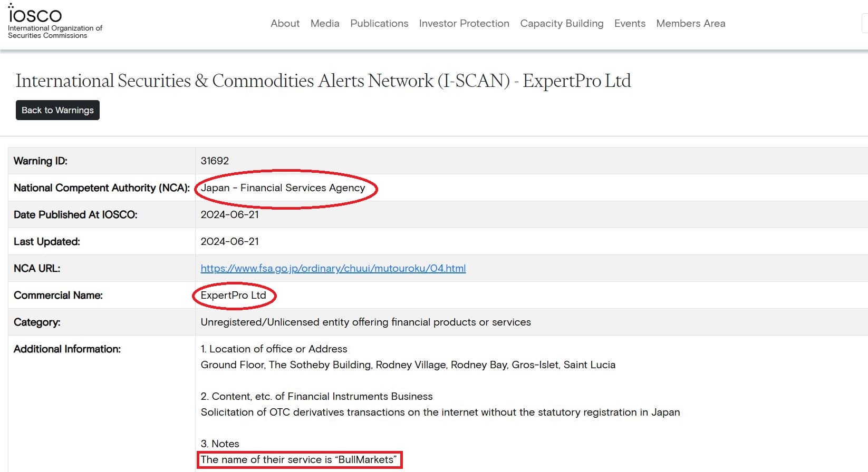The image size is (868, 472).
Task: Open the Members Area menu
Action: pos(690,24)
